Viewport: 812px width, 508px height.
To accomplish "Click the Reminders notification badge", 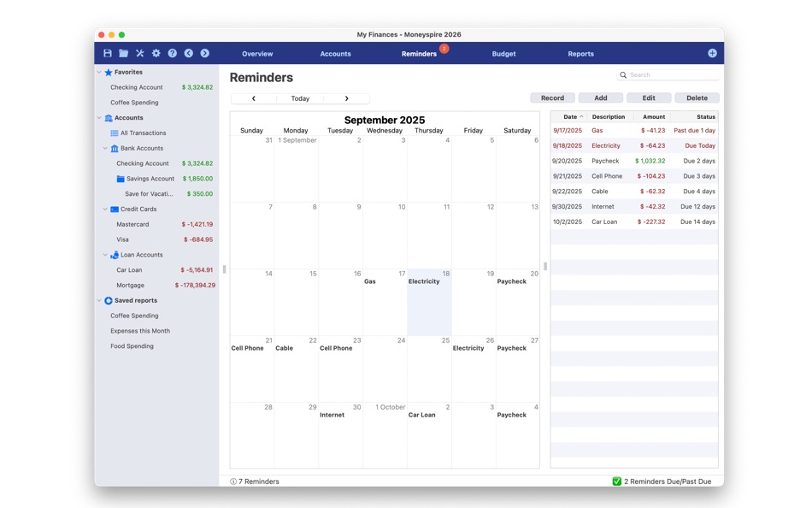I will (444, 48).
